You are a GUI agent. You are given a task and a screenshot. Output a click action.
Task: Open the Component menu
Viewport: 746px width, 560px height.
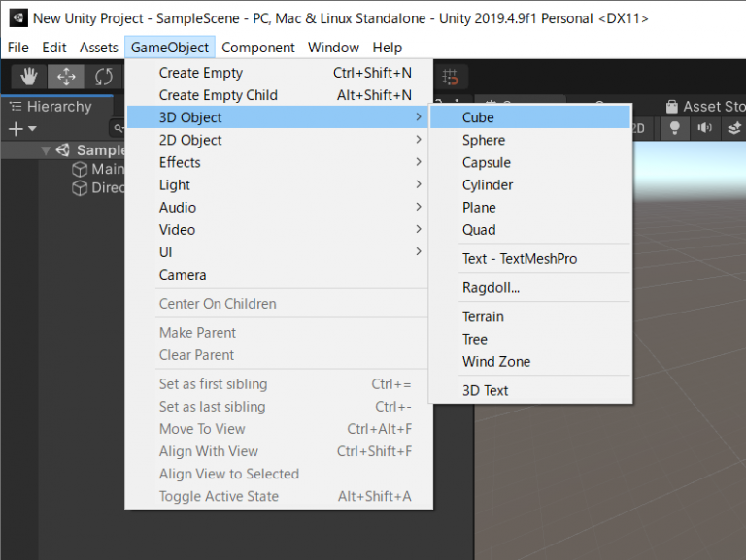coord(257,48)
